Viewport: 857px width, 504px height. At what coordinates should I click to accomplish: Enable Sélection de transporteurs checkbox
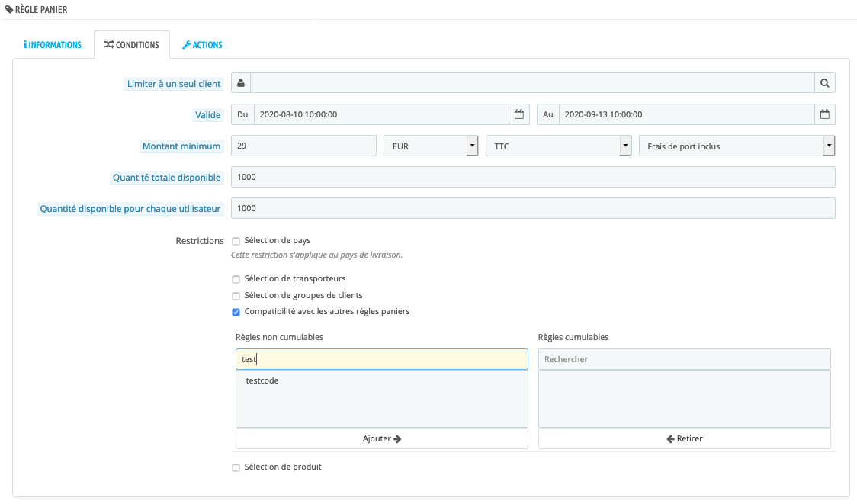click(x=236, y=279)
